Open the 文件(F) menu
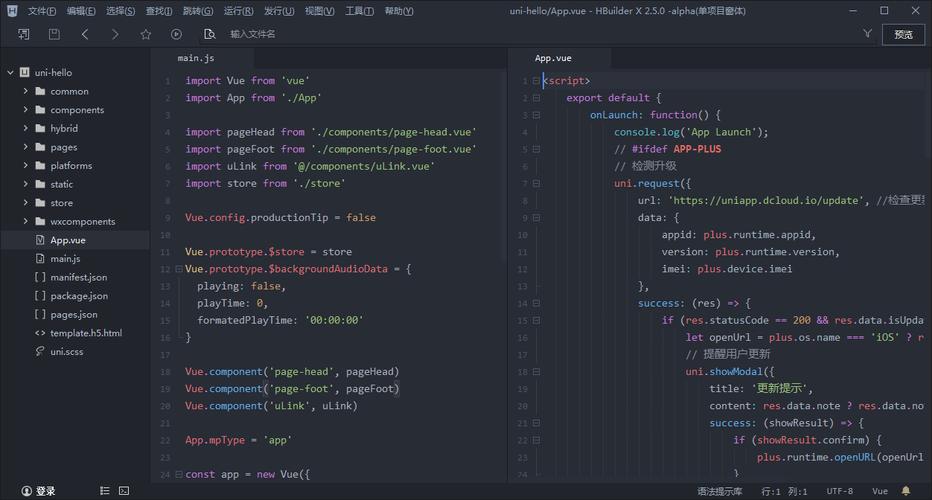Viewport: 932px width, 500px height. (42, 11)
